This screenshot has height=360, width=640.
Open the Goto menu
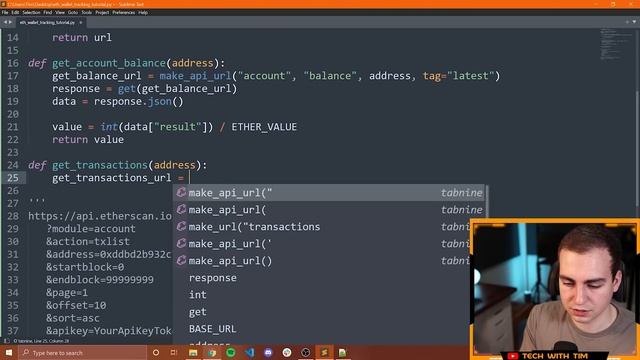73,13
